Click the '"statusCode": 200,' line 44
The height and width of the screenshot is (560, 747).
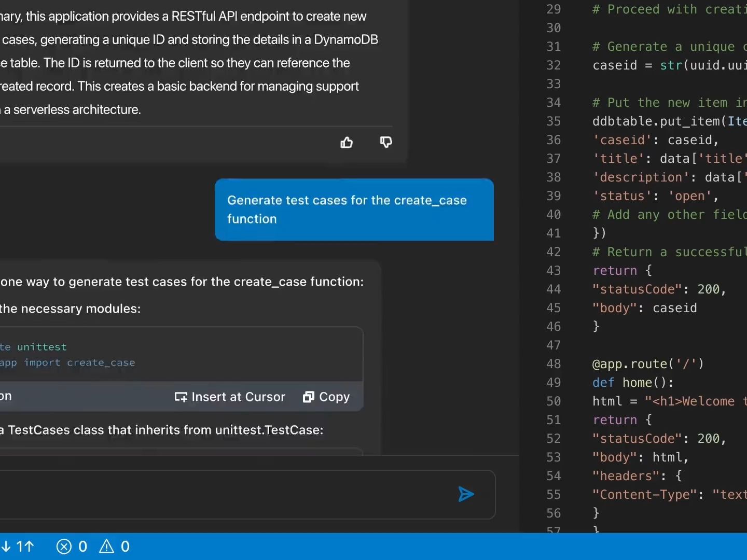[659, 289]
